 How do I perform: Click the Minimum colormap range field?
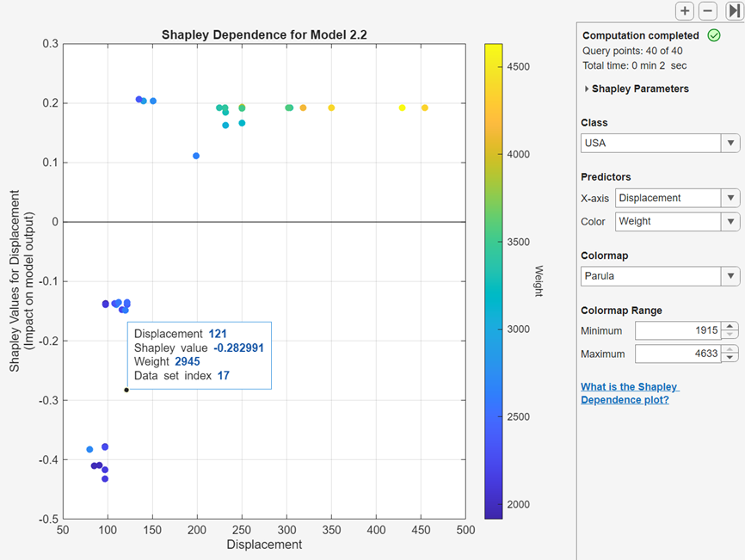click(677, 330)
